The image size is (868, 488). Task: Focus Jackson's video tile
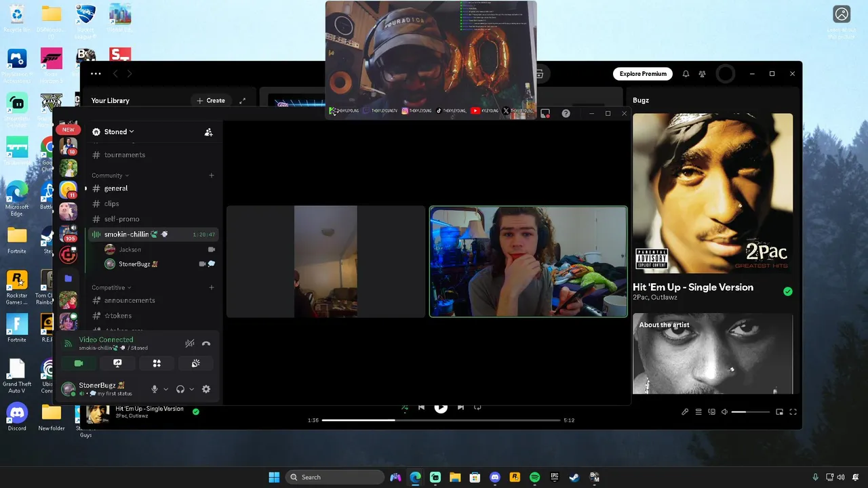click(x=325, y=262)
